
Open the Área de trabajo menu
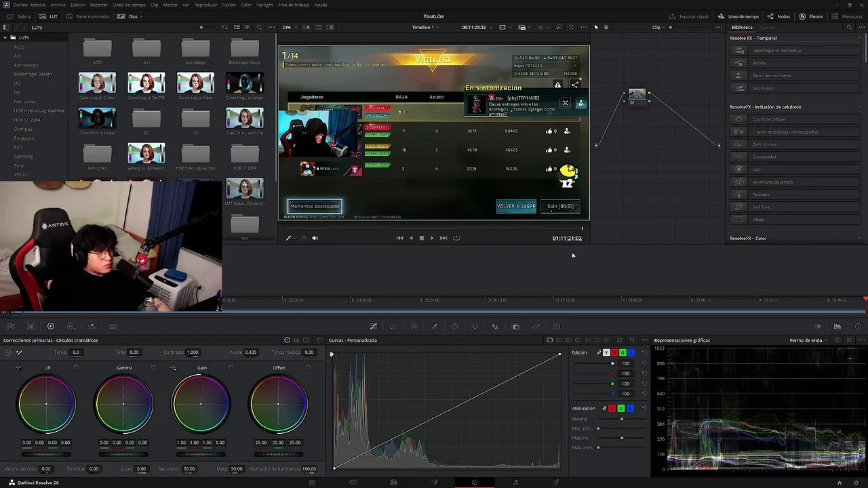(x=293, y=5)
